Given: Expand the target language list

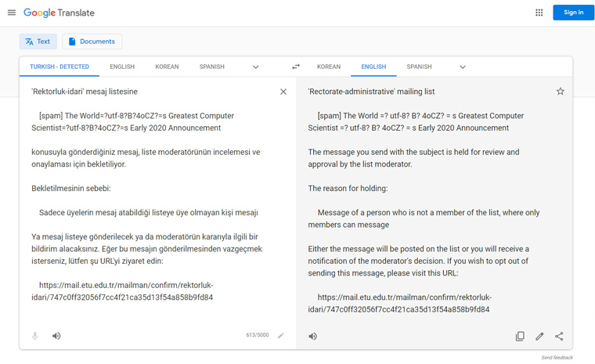Looking at the screenshot, I should point(463,67).
